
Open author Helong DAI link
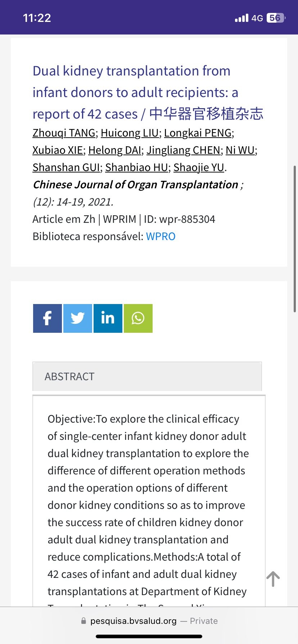[114, 150]
